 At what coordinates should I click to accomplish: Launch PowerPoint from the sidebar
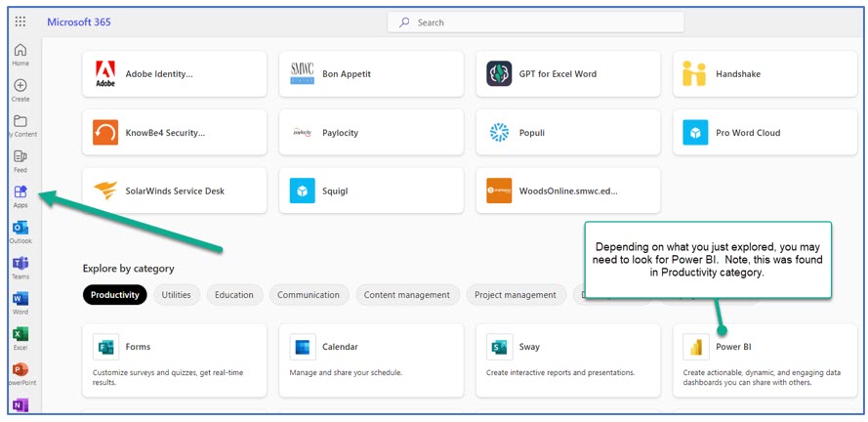pos(21,374)
